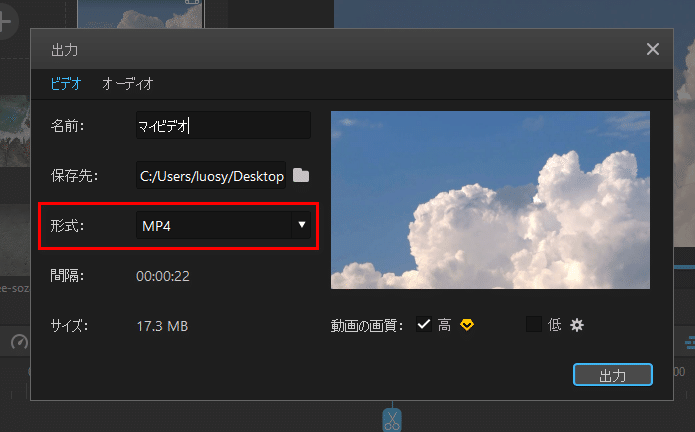
Task: Select the cloud clip thumbnail in the background media panel
Action: pyautogui.click(x=141, y=14)
